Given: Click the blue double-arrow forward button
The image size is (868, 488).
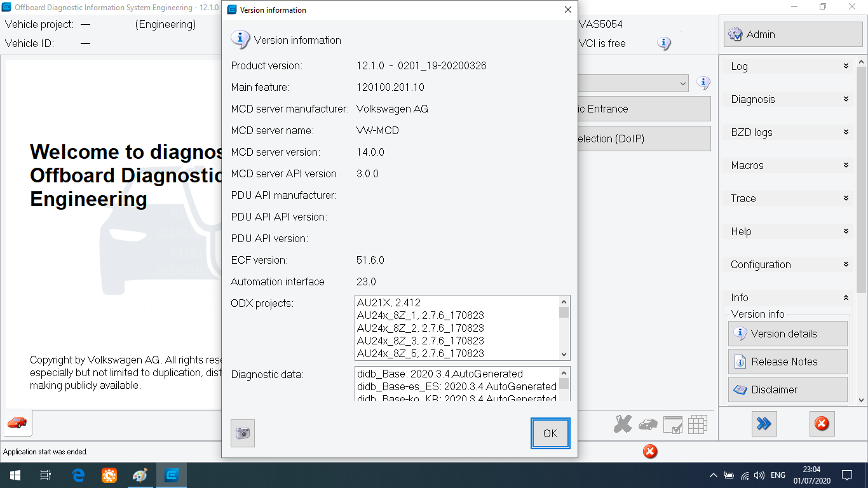Looking at the screenshot, I should pyautogui.click(x=764, y=424).
